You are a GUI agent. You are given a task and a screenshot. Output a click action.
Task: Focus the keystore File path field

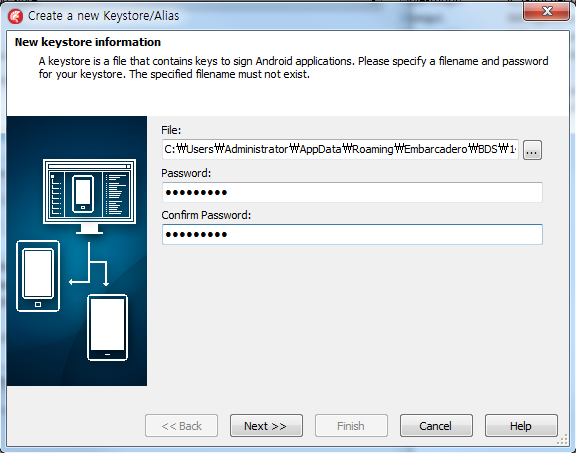340,149
